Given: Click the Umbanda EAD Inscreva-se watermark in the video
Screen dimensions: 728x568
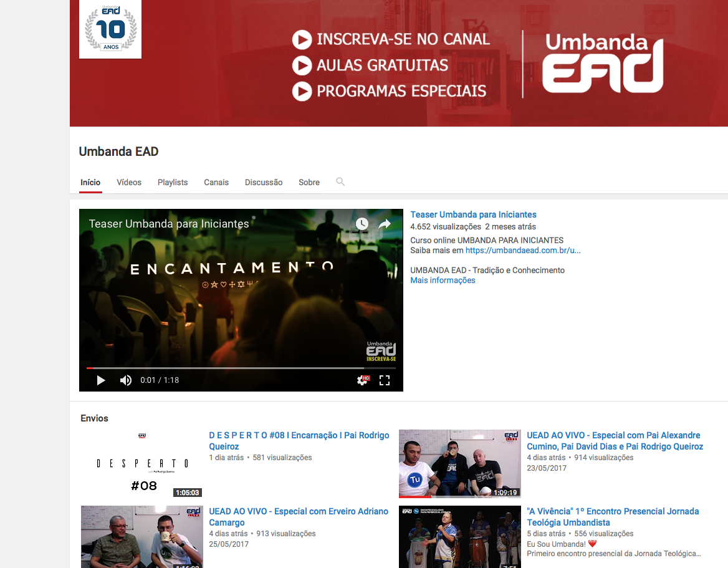Looking at the screenshot, I should (x=381, y=352).
